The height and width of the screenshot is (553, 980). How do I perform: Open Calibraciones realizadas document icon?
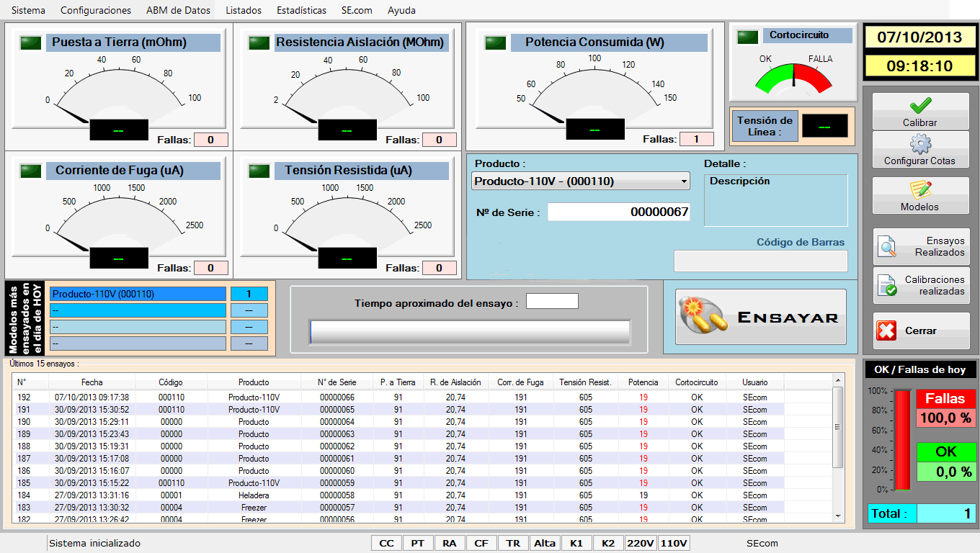click(888, 287)
